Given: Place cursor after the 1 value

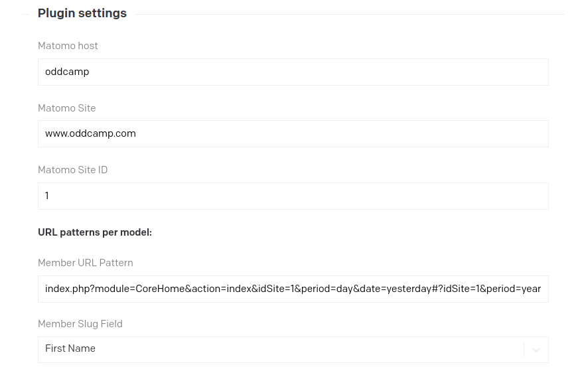Looking at the screenshot, I should coord(49,196).
